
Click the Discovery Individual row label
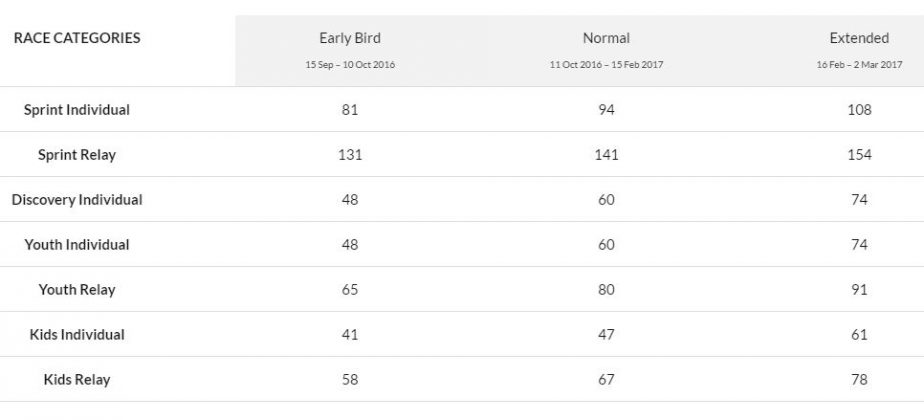click(x=77, y=200)
